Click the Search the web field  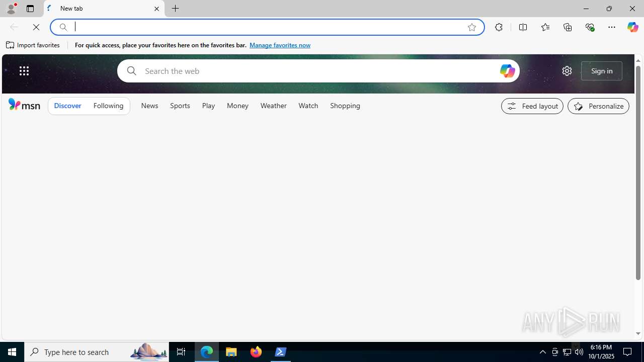point(319,71)
